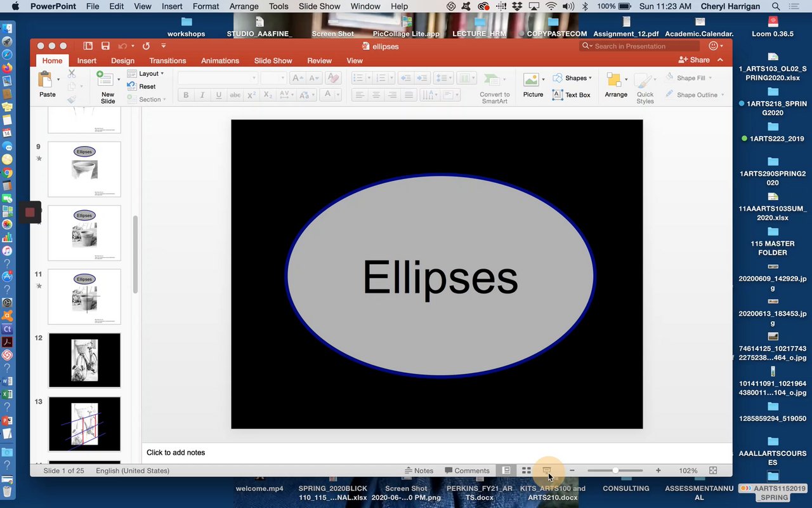812x508 pixels.
Task: Click the smiley feedback icon
Action: (x=713, y=46)
